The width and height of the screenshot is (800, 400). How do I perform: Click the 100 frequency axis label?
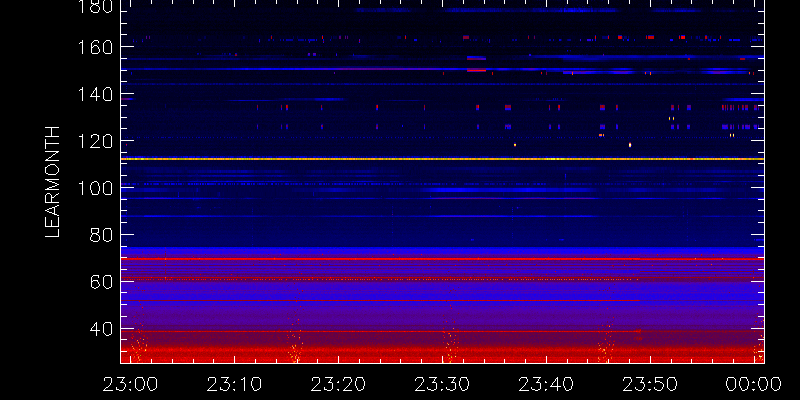pyautogui.click(x=96, y=188)
